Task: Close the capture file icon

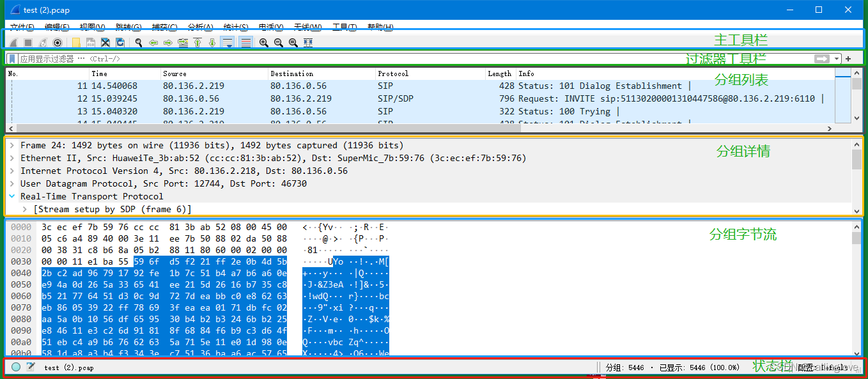Action: click(x=105, y=43)
